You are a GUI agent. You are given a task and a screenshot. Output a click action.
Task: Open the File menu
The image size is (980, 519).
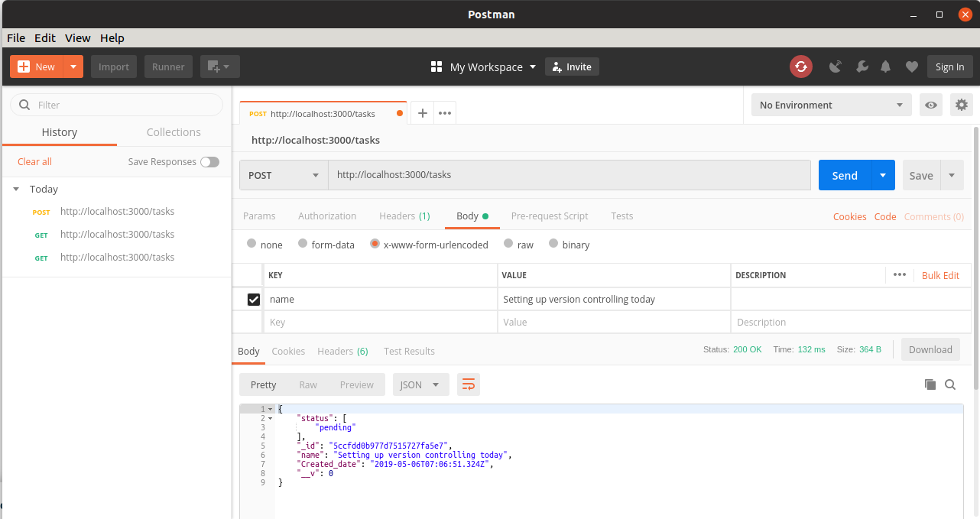pos(16,37)
